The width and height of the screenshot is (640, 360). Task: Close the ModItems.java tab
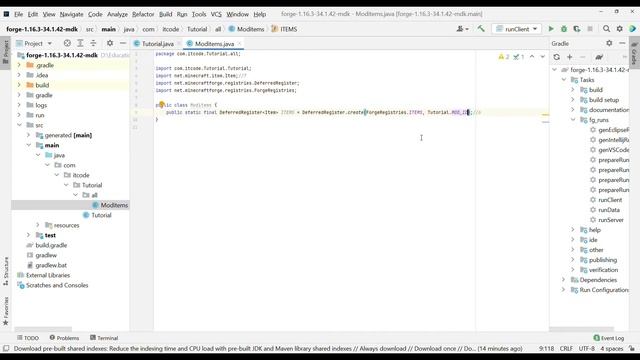pos(240,44)
